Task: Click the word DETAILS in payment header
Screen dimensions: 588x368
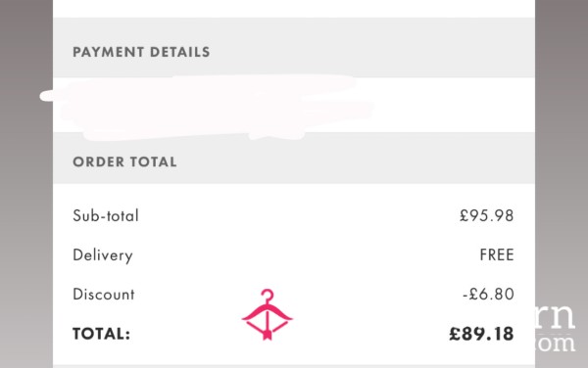Action: point(179,52)
